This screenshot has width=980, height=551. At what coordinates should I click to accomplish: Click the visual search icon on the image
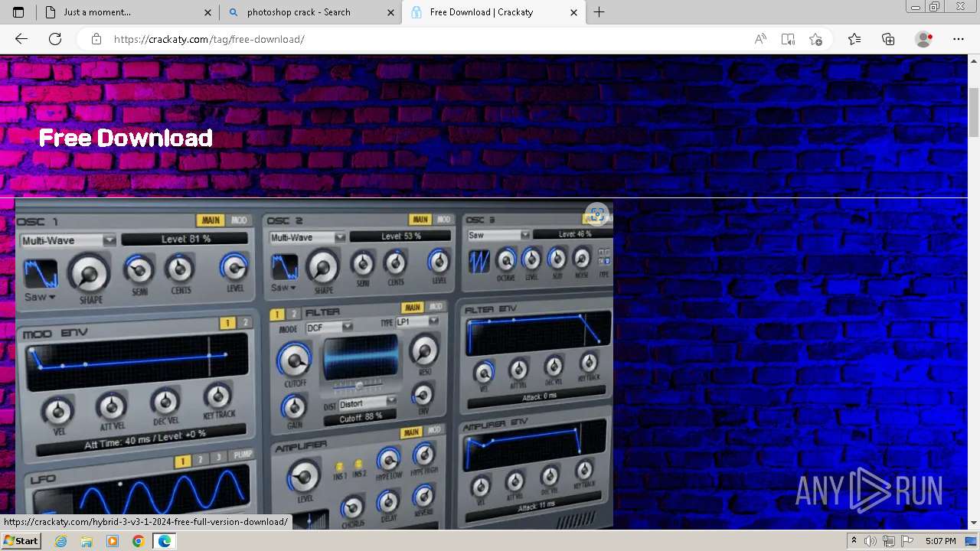click(x=597, y=215)
